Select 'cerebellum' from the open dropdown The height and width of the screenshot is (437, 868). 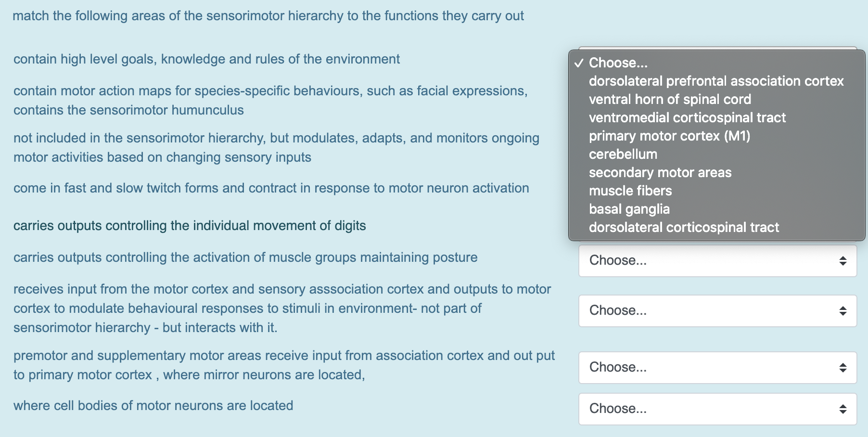point(623,154)
